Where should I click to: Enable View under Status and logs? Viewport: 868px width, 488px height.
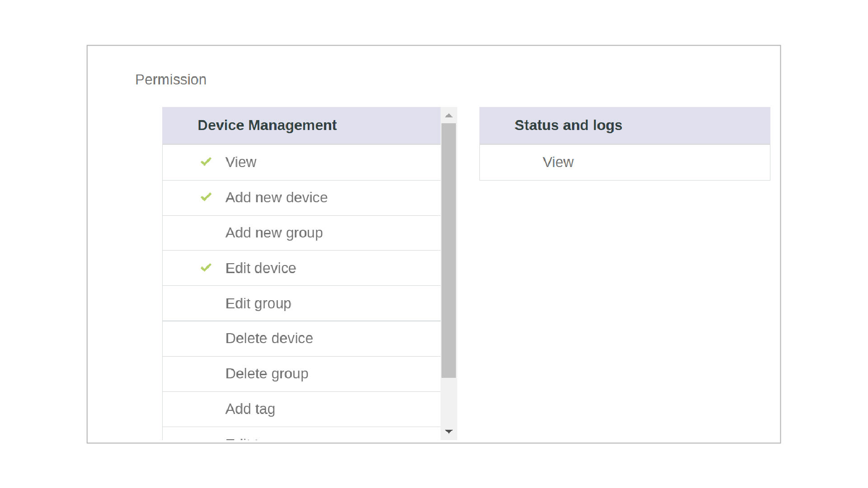(x=558, y=163)
